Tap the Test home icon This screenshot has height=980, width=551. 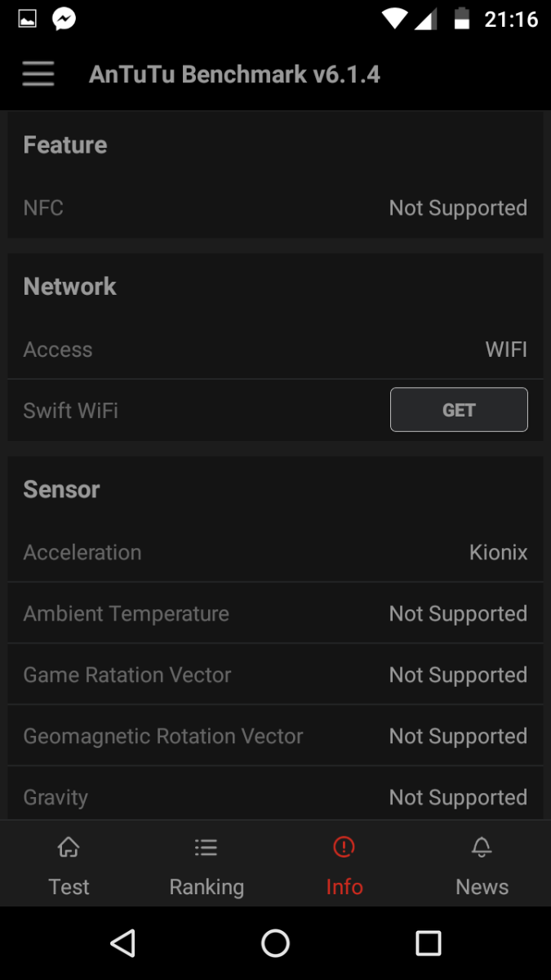click(69, 848)
